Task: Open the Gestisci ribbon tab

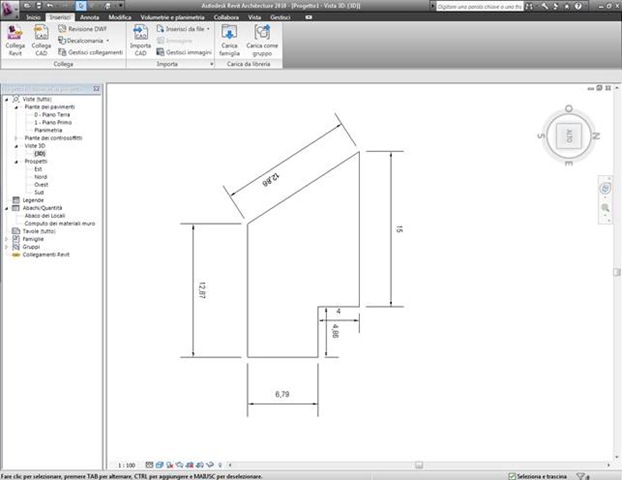Action: point(280,17)
